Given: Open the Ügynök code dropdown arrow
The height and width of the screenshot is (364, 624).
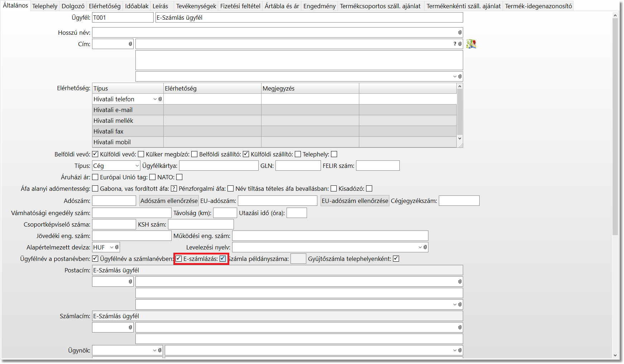Looking at the screenshot, I should tap(155, 350).
